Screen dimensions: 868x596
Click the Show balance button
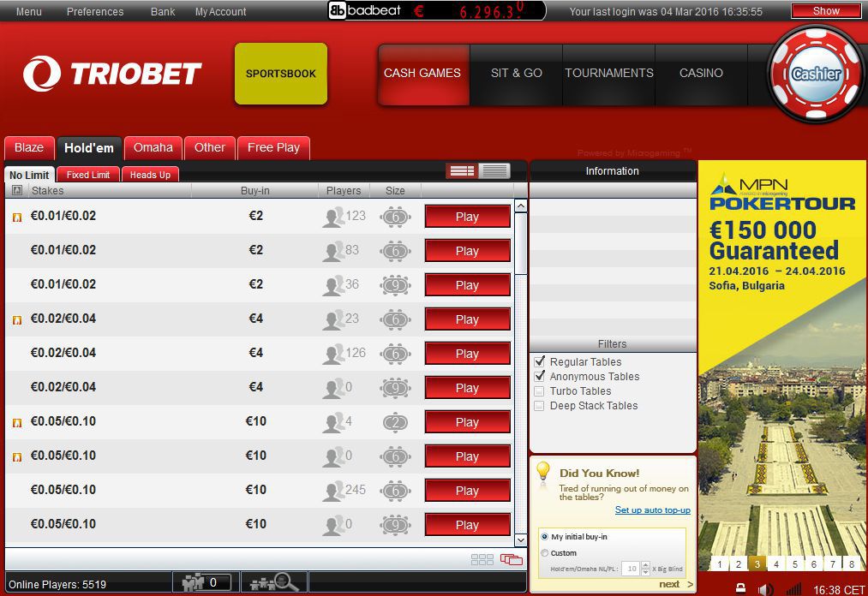click(826, 11)
